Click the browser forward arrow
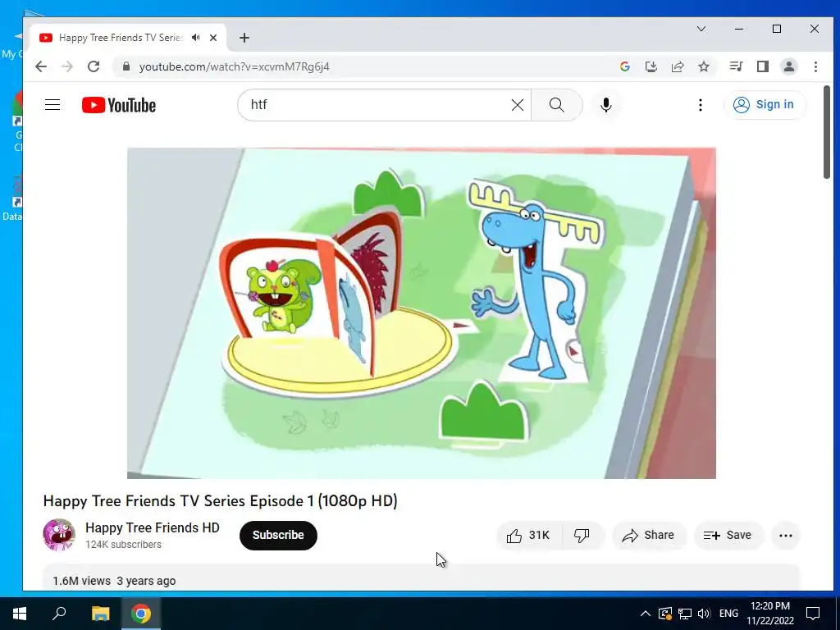Viewport: 840px width, 630px height. point(67,66)
